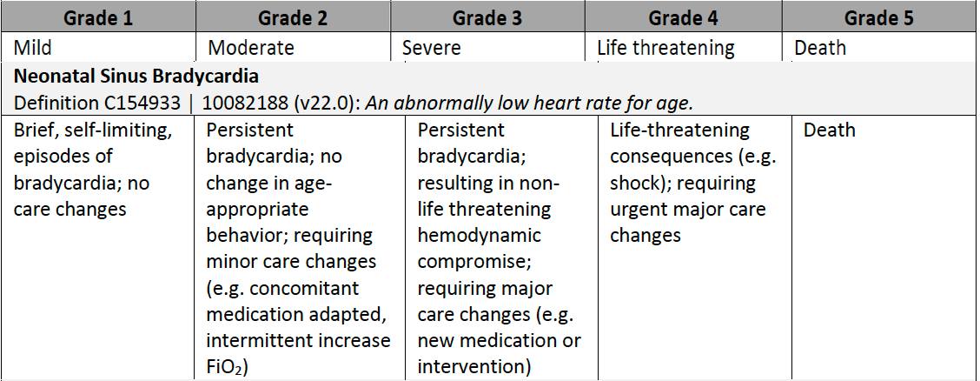Screen dimensions: 980x381
Task: Click the Grade 5 header cell
Action: (879, 17)
